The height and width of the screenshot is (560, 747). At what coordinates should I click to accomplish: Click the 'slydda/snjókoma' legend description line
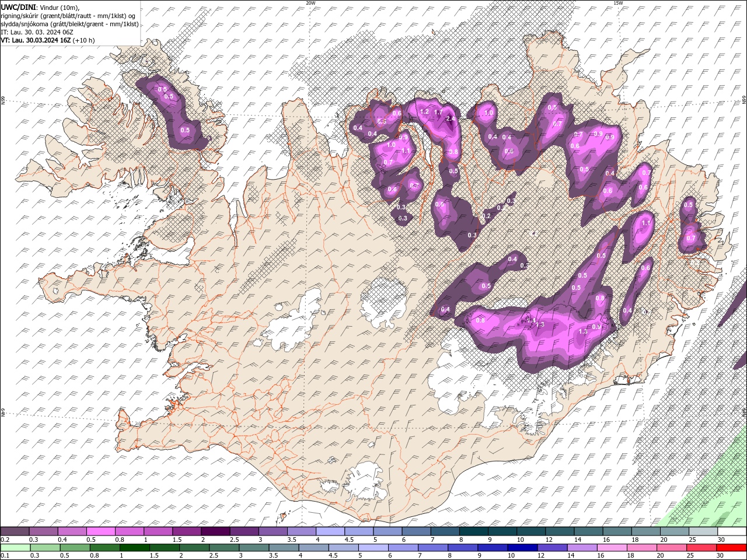pos(69,24)
